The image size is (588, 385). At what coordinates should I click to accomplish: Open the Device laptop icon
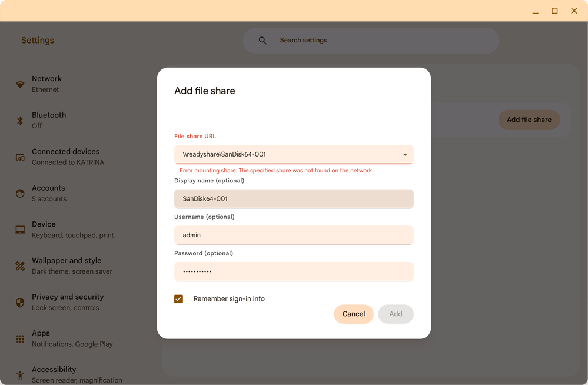click(x=20, y=230)
